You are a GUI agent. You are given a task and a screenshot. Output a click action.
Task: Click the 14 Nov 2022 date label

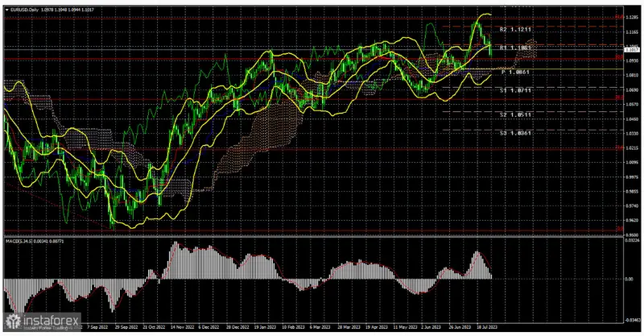tap(182, 327)
